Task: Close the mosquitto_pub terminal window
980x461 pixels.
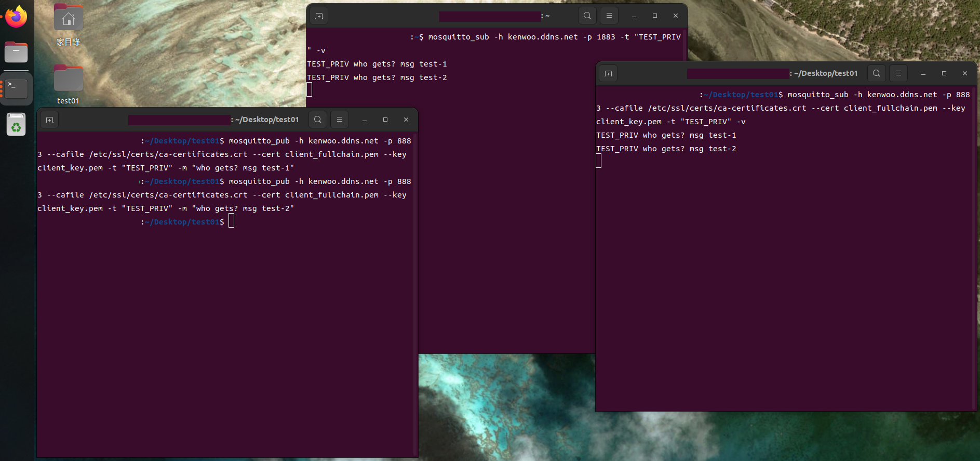Action: pos(406,120)
